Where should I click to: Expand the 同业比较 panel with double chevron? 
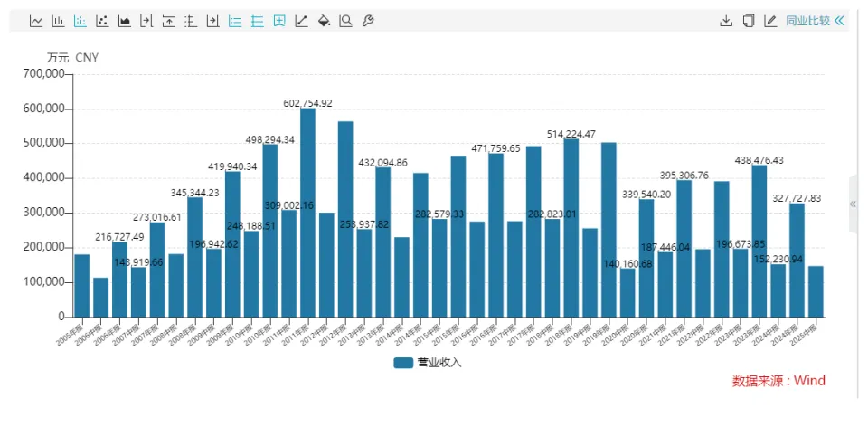point(839,21)
